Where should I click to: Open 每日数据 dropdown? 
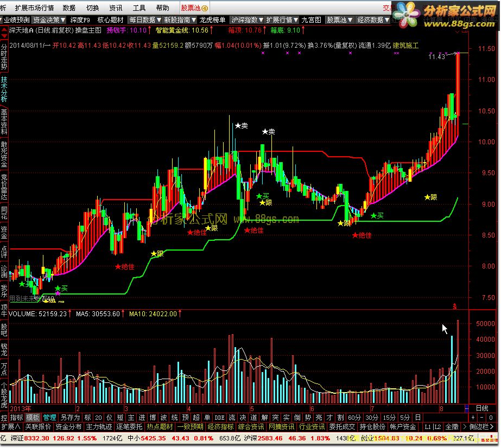145,20
